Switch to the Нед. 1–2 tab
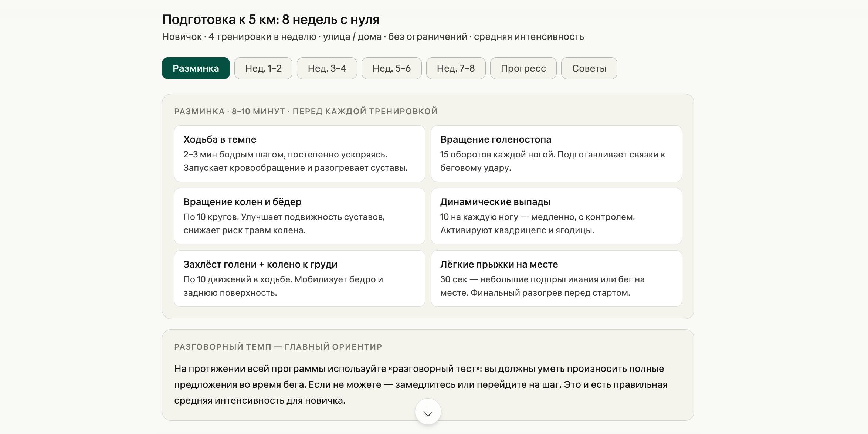This screenshot has width=868, height=434. (263, 68)
